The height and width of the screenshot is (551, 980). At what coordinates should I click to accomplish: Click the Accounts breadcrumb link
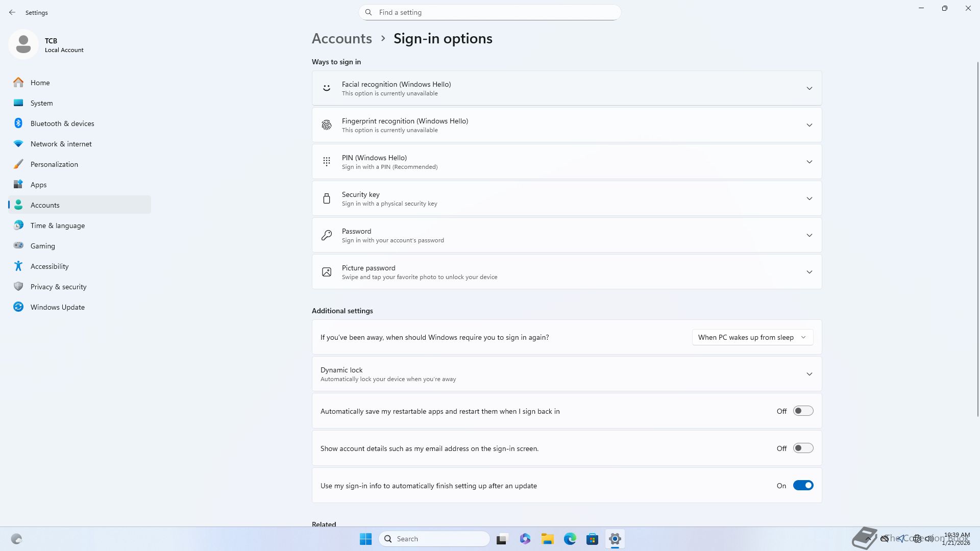tap(341, 39)
